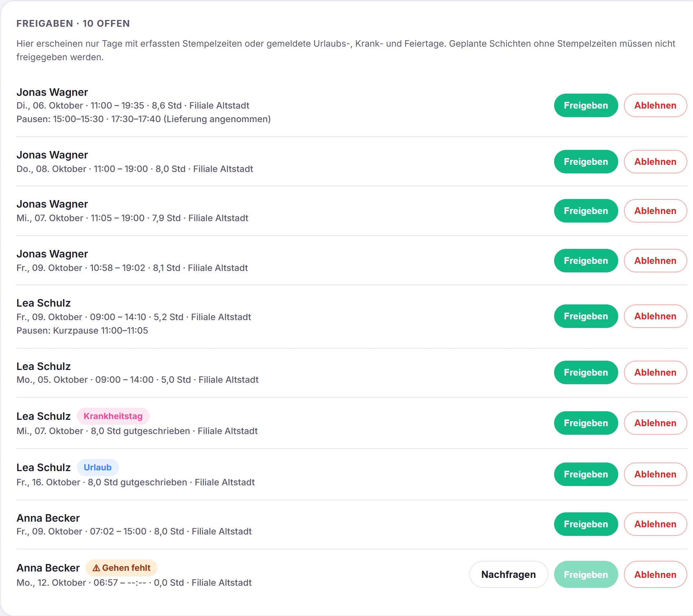Click Freigeben for Jonas Wagner 08. Oktober
The width and height of the screenshot is (693, 616).
click(x=586, y=162)
